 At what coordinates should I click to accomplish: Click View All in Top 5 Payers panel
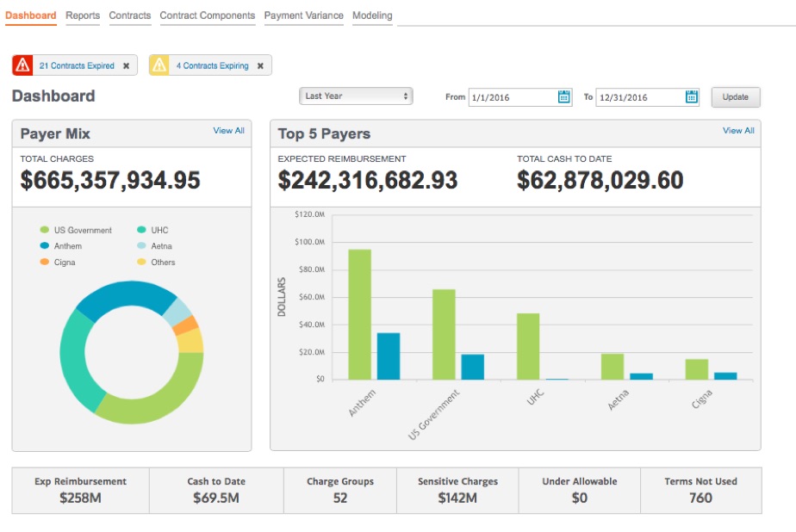(738, 130)
